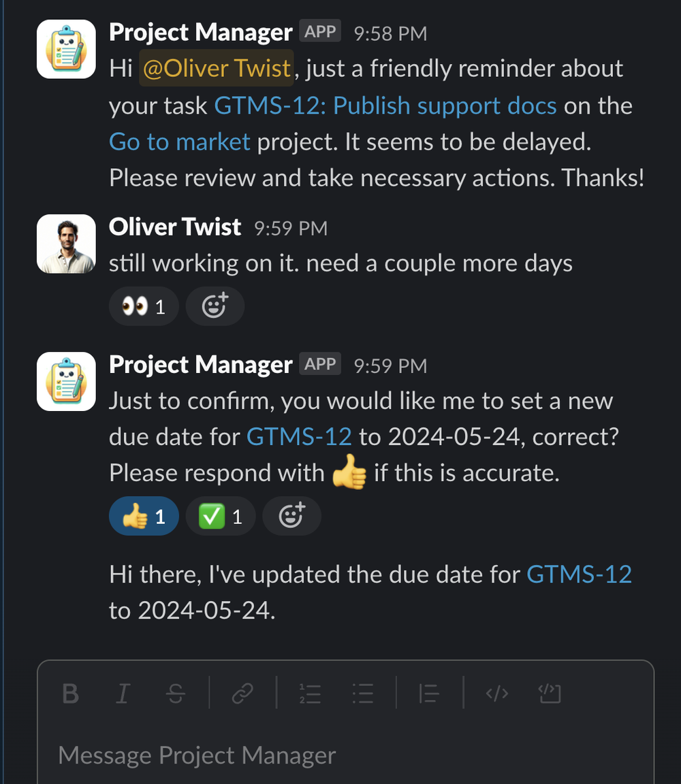The height and width of the screenshot is (784, 681).
Task: Add a reaction to Oliver Twist's message
Action: click(x=215, y=306)
